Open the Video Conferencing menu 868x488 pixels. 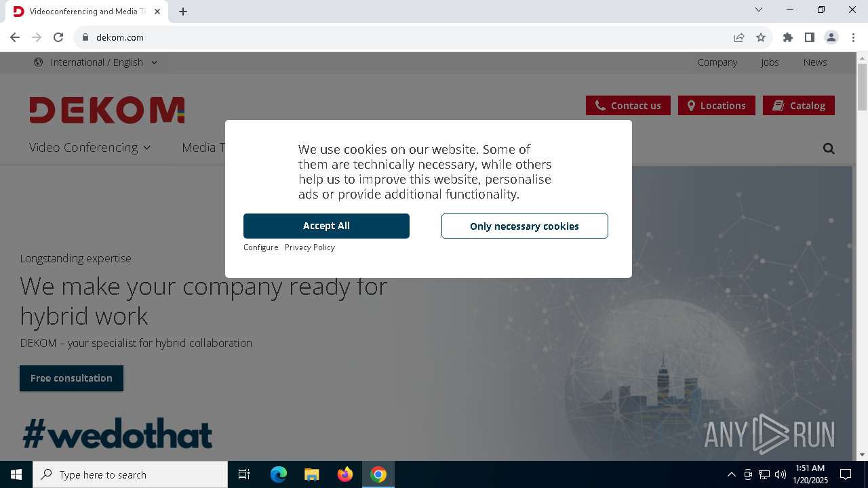click(x=90, y=147)
